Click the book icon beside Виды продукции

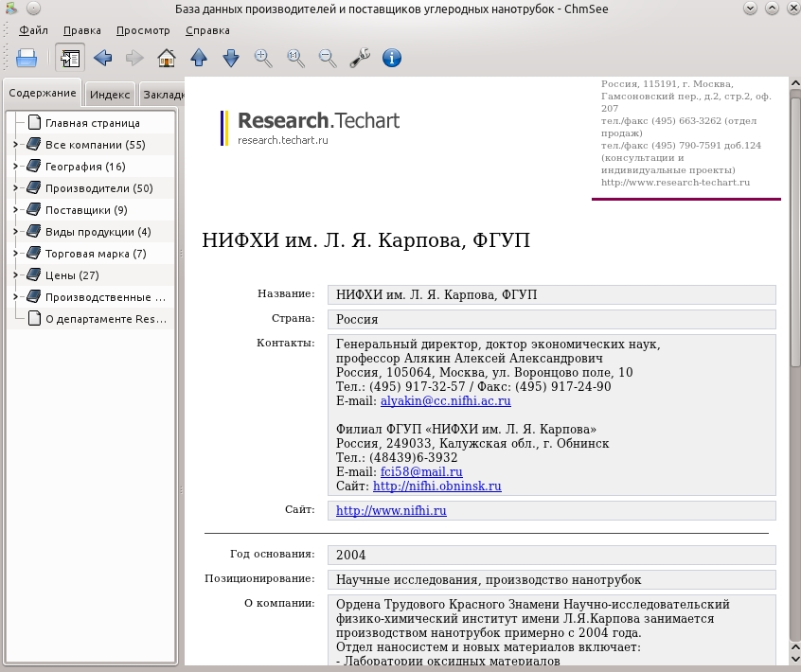pos(34,232)
